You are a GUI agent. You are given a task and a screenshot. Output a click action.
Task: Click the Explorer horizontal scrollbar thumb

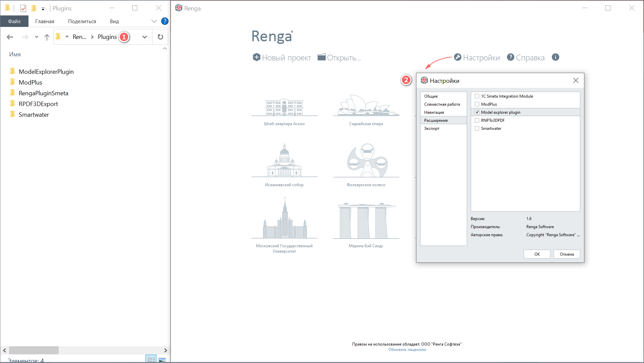34,350
